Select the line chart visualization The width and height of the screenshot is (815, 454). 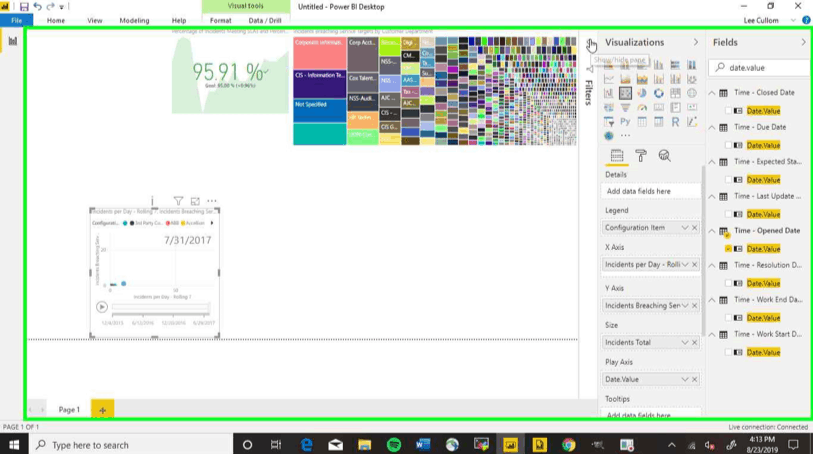click(609, 79)
